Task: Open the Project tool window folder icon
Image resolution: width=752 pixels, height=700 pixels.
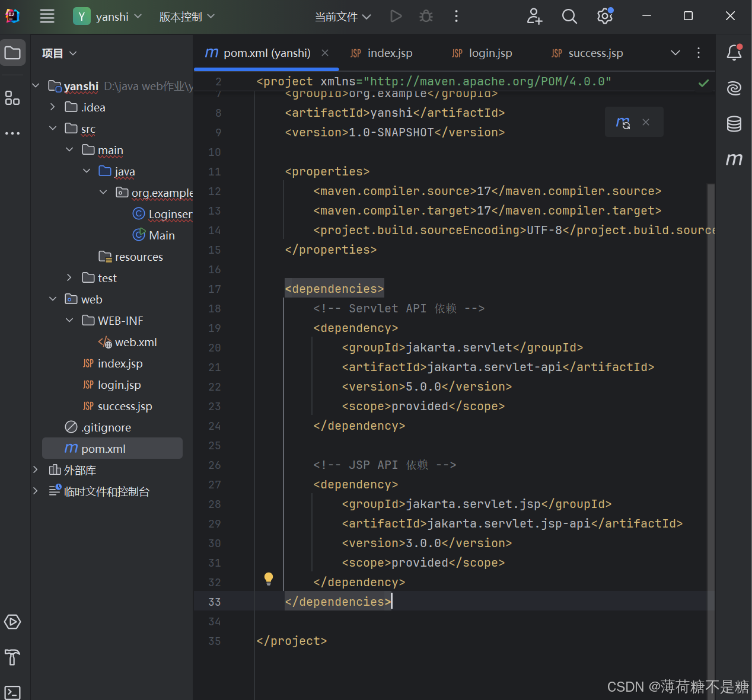Action: 12,53
